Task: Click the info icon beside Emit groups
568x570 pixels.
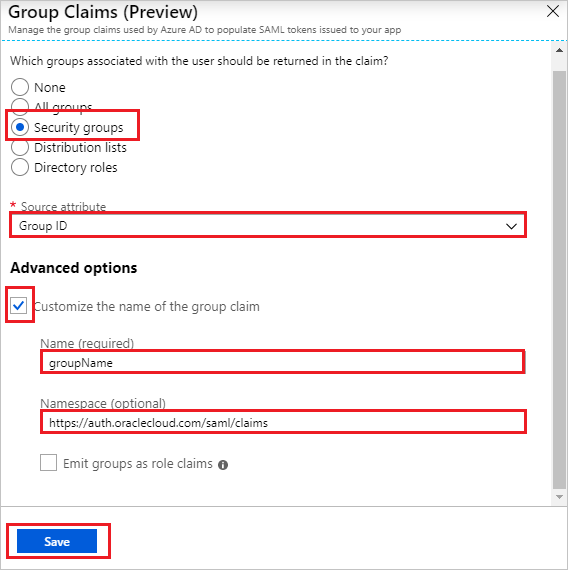Action: 223,465
